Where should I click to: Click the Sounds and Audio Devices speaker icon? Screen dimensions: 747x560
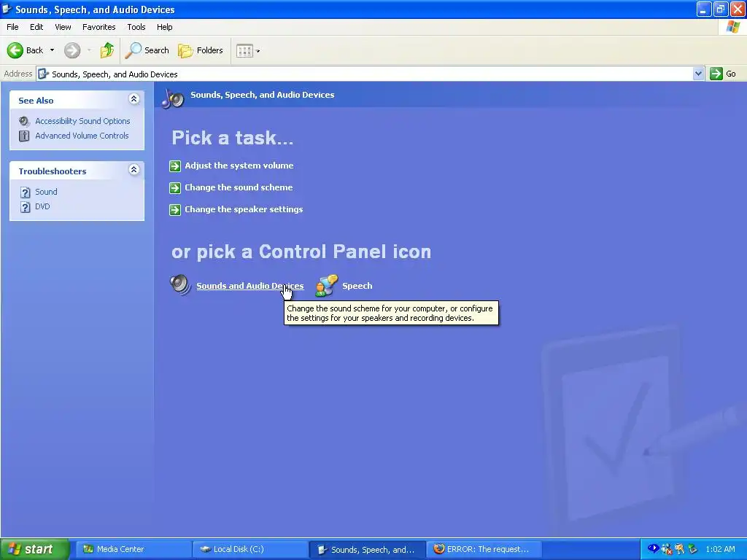coord(180,285)
